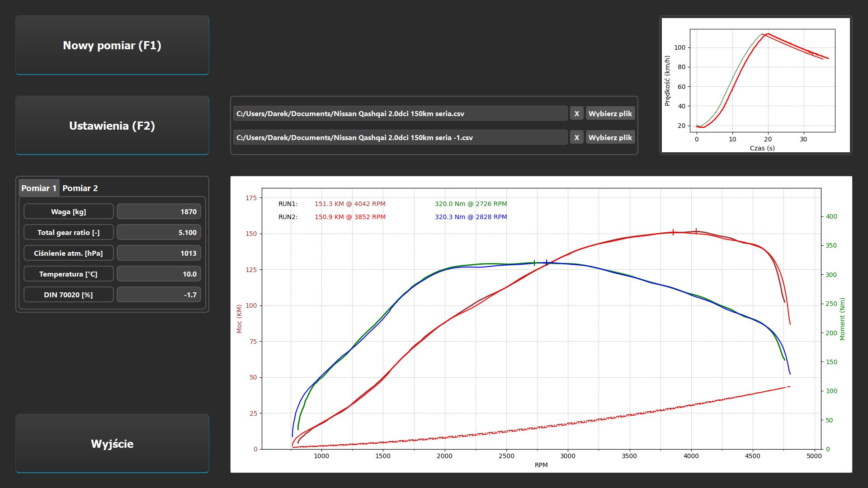Click RUN2 label in chart legend

(288, 217)
